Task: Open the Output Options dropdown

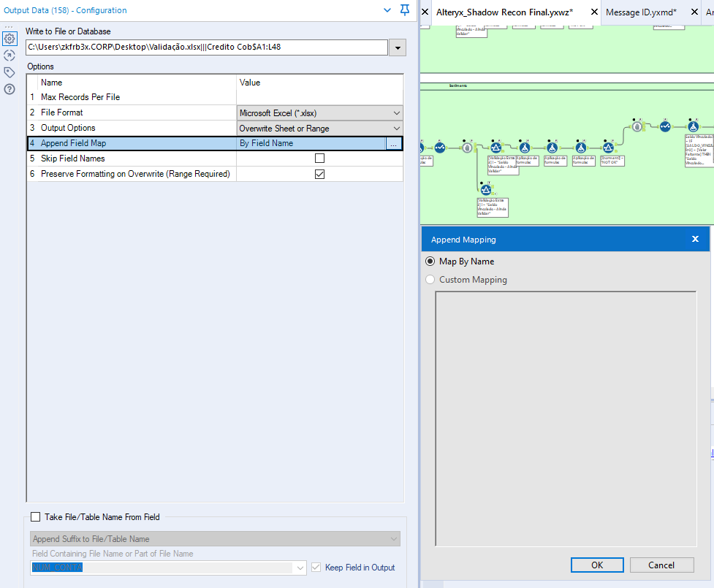Action: pyautogui.click(x=397, y=129)
